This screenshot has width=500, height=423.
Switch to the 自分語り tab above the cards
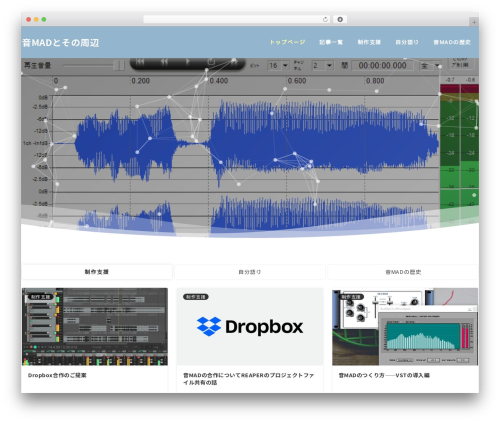point(250,272)
